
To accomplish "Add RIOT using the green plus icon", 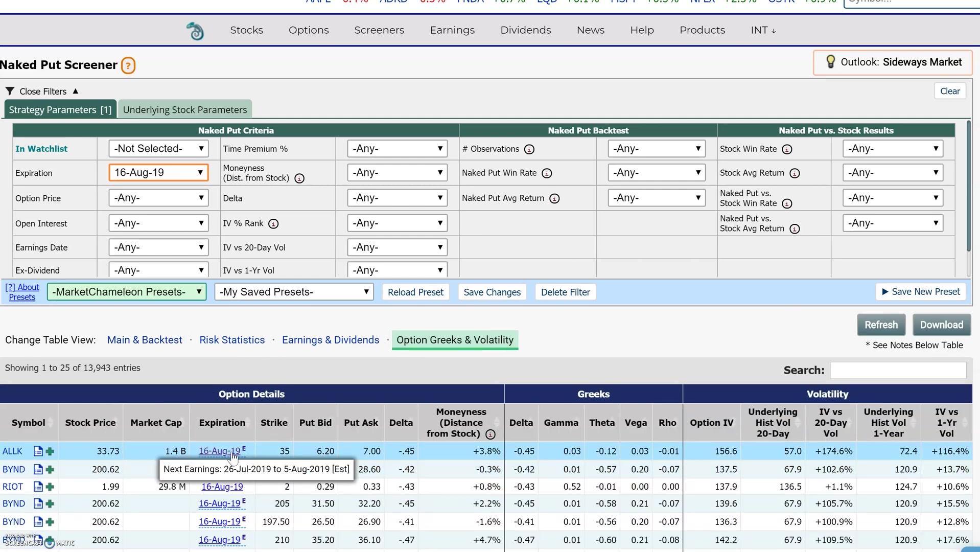I will [x=50, y=487].
